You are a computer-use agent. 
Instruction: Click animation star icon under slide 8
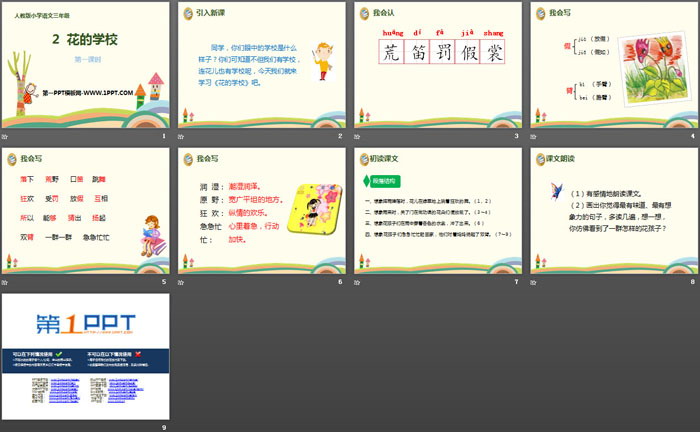click(x=533, y=282)
